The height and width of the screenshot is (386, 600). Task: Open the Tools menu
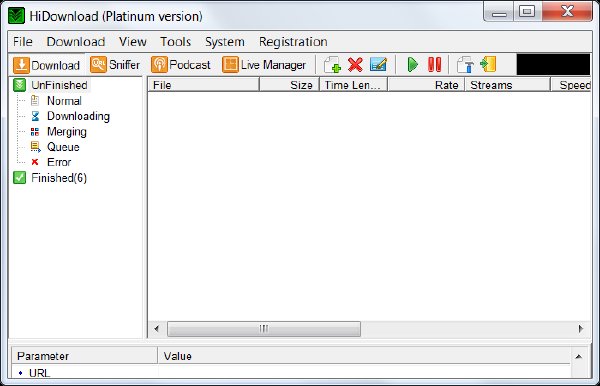pyautogui.click(x=175, y=41)
